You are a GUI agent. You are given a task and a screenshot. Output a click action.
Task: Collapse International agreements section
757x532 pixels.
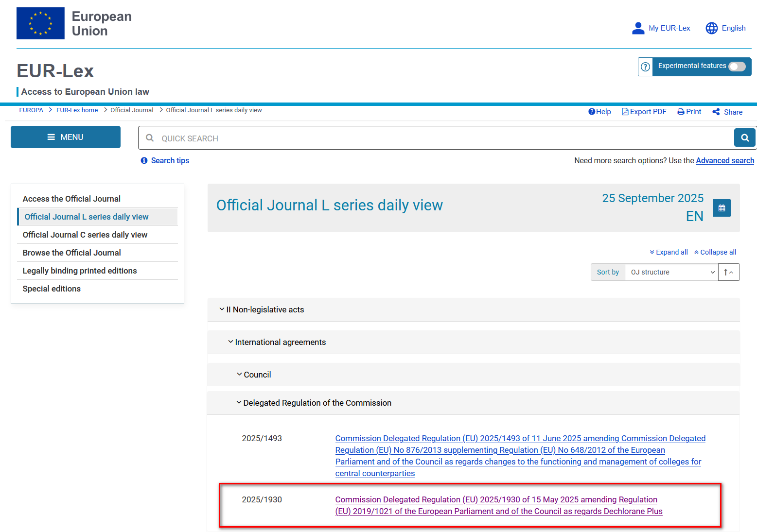(474, 342)
